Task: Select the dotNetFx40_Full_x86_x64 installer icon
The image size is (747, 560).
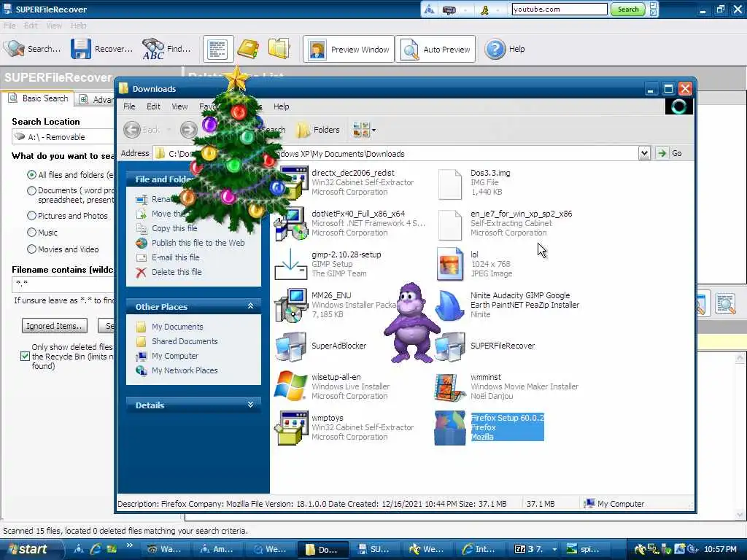Action: pos(291,224)
